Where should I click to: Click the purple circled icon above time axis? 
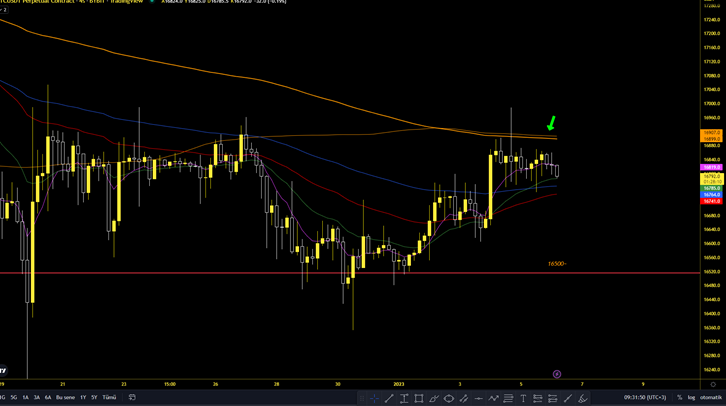557,375
